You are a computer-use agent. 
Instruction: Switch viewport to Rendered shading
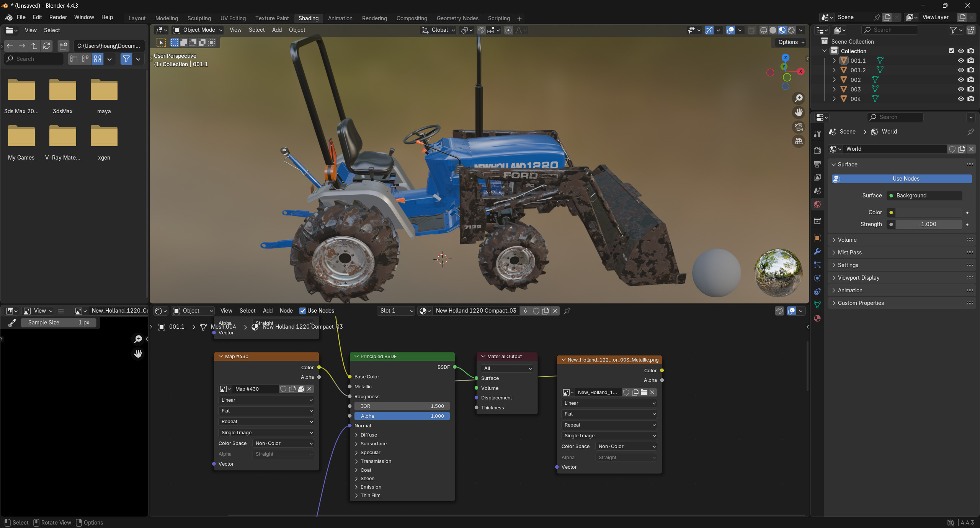[x=791, y=30]
